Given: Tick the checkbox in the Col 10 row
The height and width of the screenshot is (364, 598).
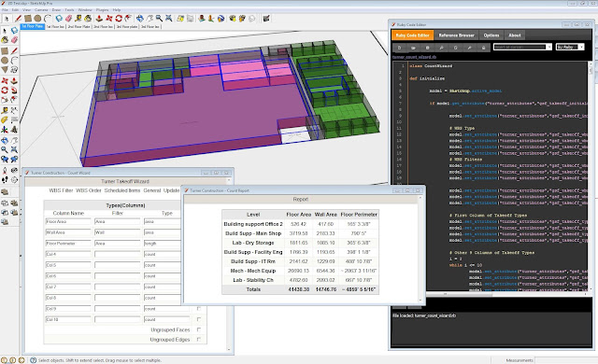Looking at the screenshot, I should point(199,319).
